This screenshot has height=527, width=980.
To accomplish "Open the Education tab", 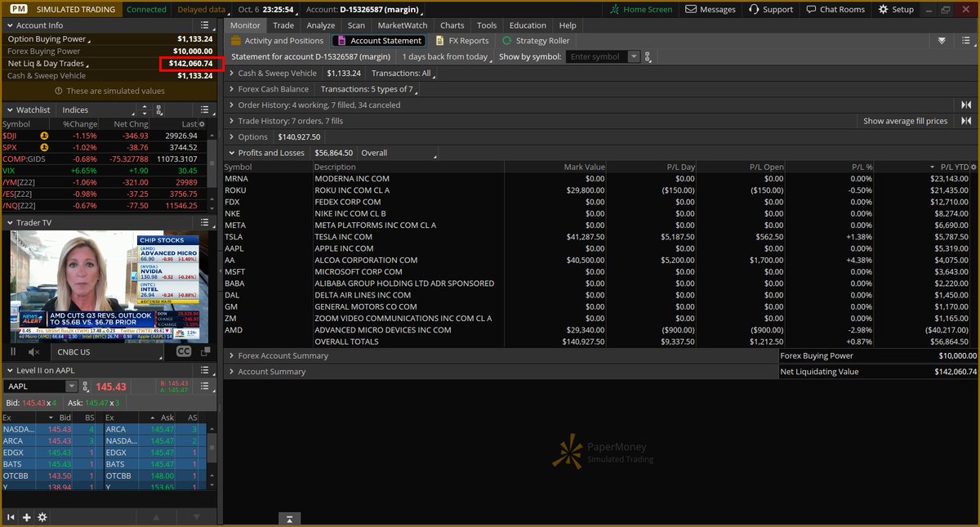I will pos(528,25).
